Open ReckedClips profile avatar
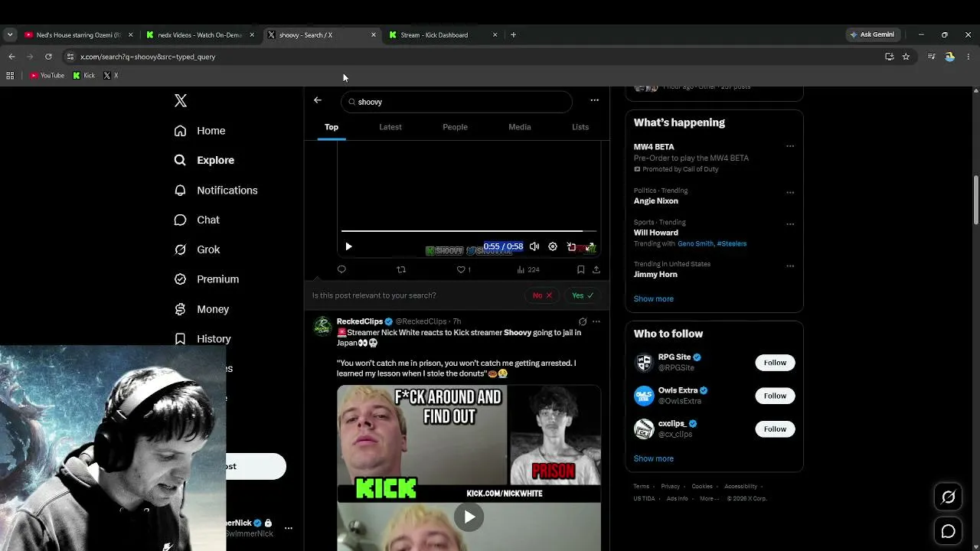Screen dimensions: 980x551 tap(322, 326)
